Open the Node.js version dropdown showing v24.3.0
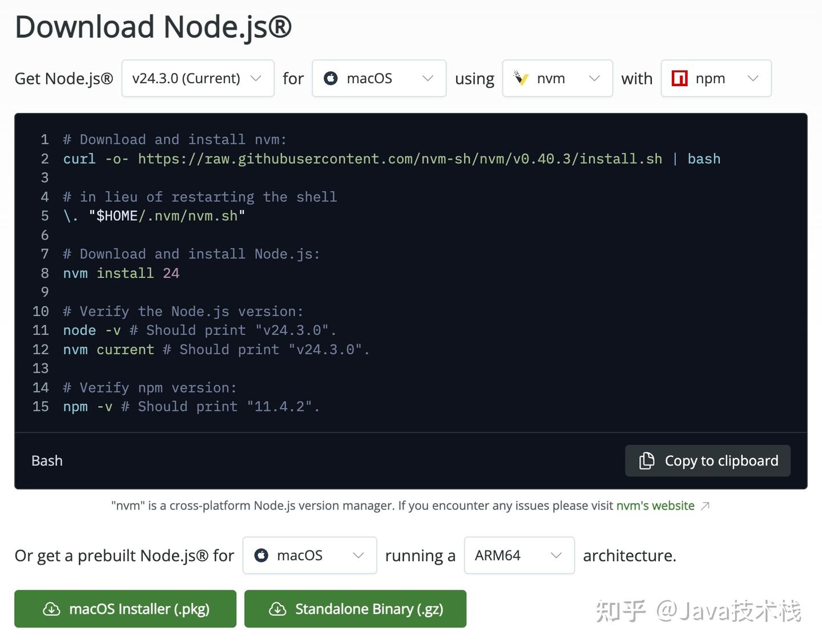Image resolution: width=822 pixels, height=644 pixels. 197,78
